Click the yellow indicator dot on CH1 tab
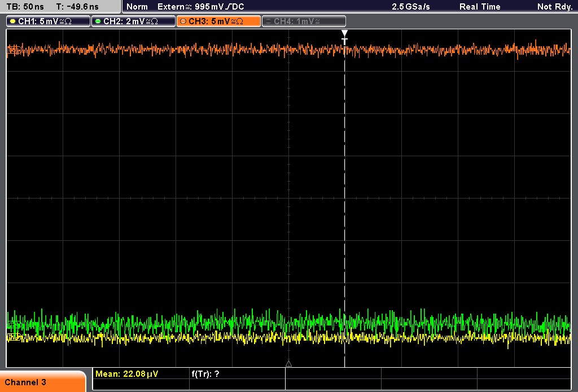The height and width of the screenshot is (392, 578). (13, 21)
